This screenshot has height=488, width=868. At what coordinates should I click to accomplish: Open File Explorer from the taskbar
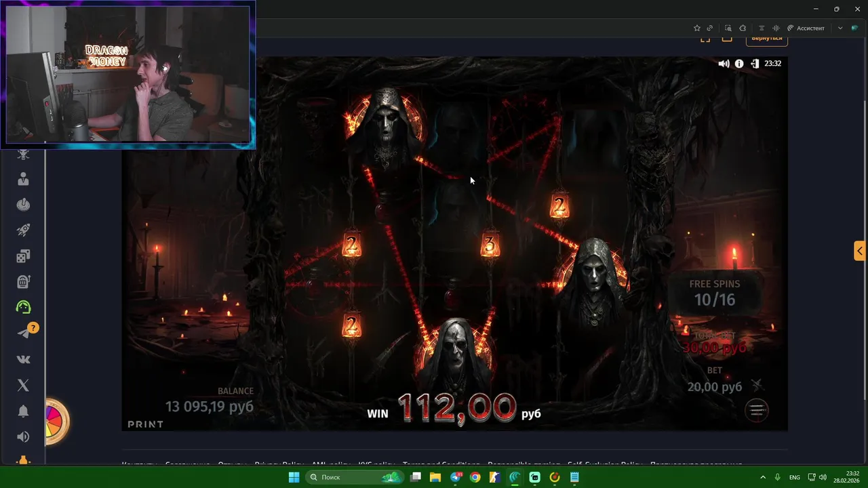(435, 477)
